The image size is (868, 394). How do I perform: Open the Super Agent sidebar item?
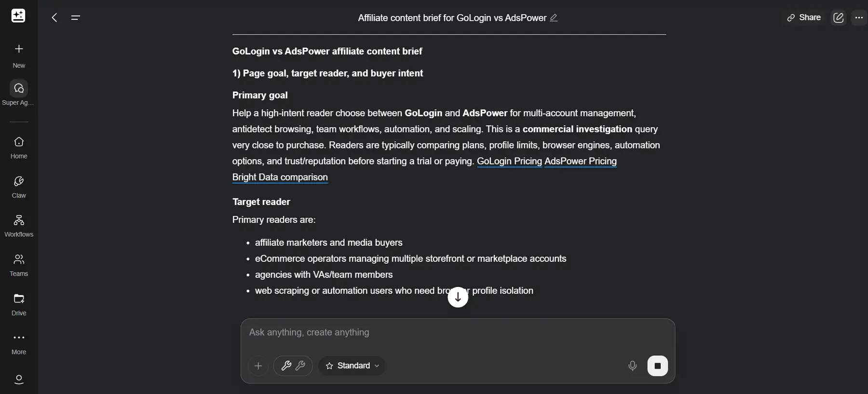pyautogui.click(x=18, y=93)
